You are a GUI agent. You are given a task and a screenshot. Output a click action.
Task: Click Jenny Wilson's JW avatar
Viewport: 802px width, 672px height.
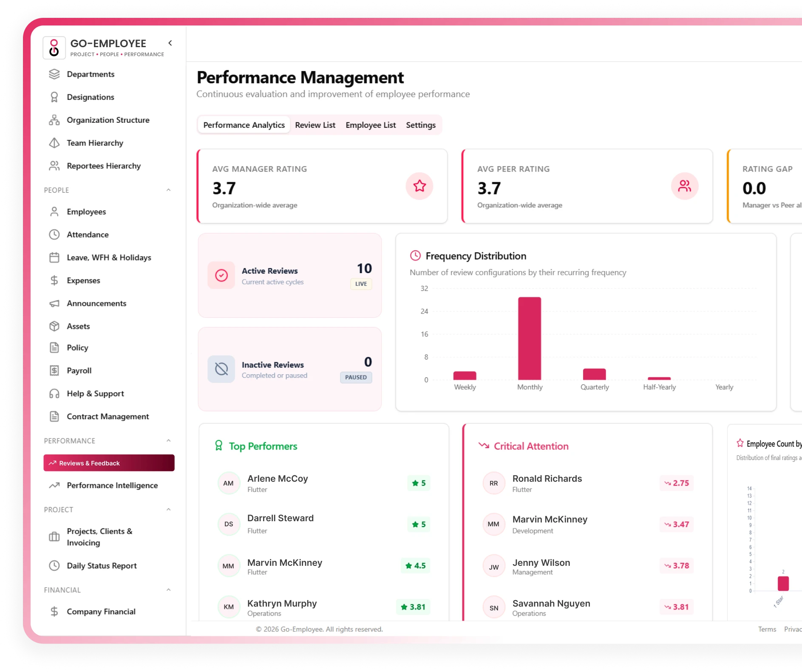click(494, 567)
